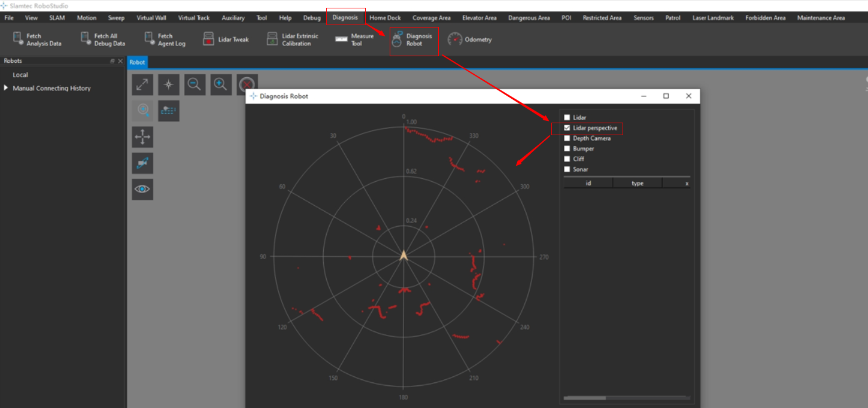Image resolution: width=868 pixels, height=408 pixels.
Task: Toggle the eye visibility icon
Action: coord(142,189)
